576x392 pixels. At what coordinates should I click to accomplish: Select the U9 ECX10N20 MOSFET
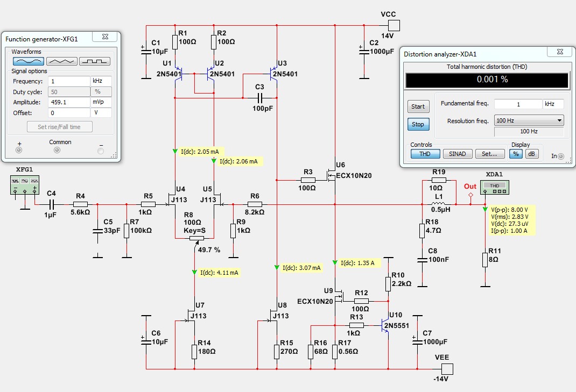(x=338, y=296)
